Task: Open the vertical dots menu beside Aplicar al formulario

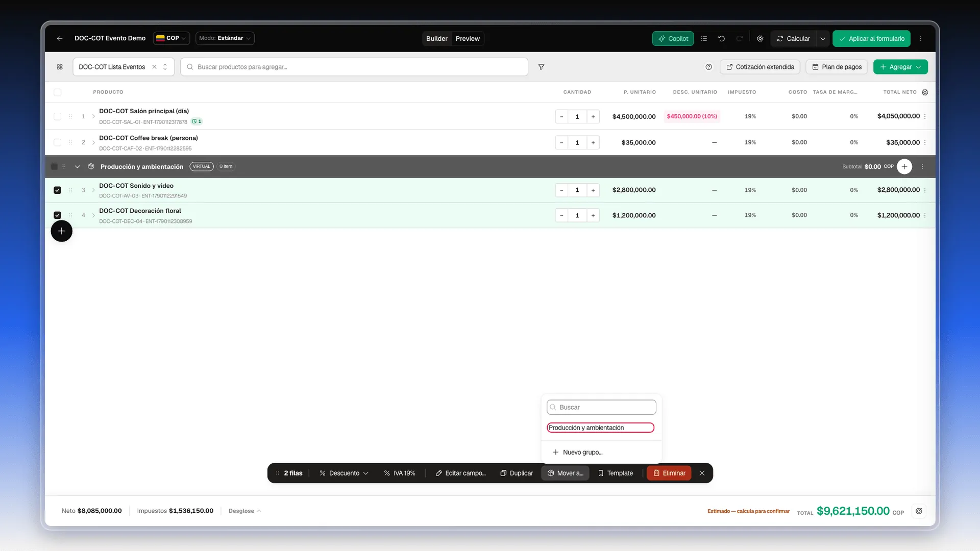Action: [x=921, y=38]
